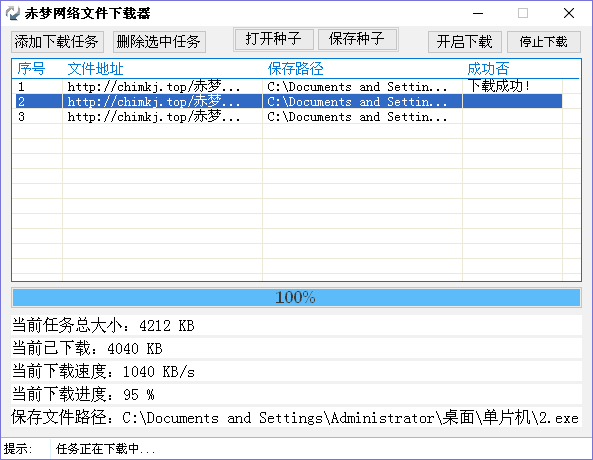593x460 pixels.
Task: Stop downloading with 停止下载
Action: point(543,42)
